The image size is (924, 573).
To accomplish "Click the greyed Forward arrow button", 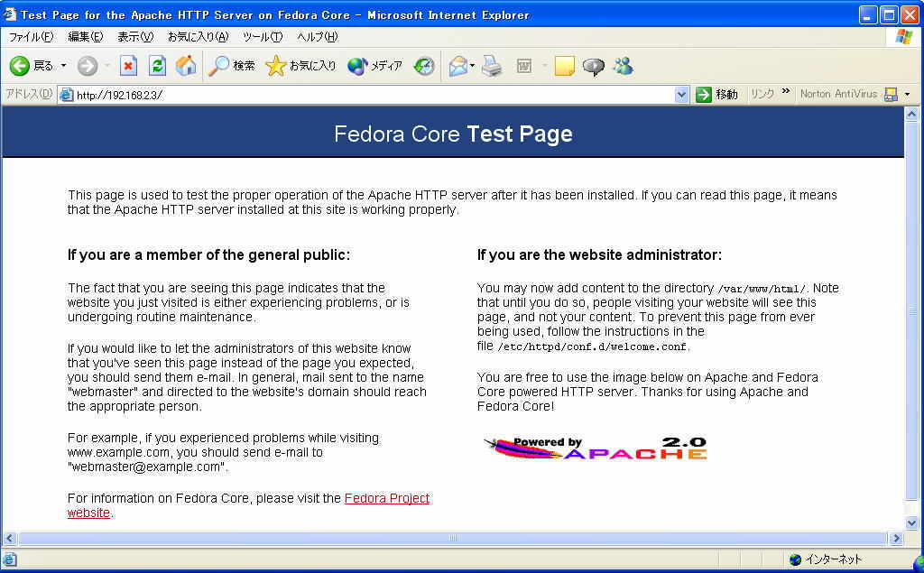I will coord(88,66).
